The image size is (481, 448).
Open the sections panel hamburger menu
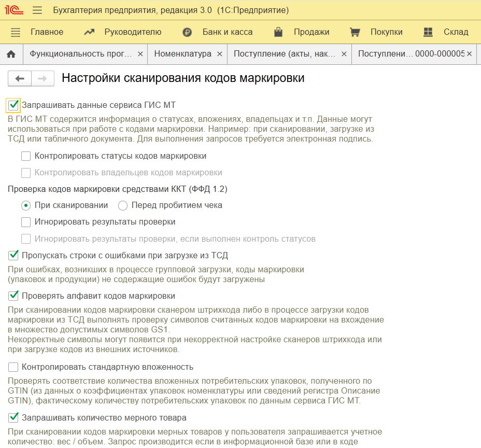[x=15, y=32]
